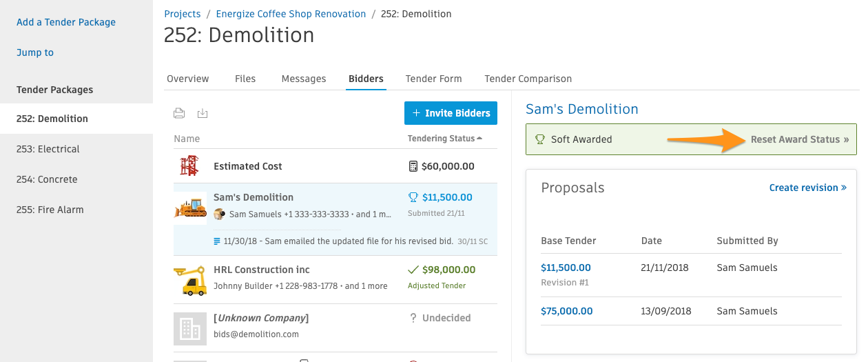Click the note icon on the 11/30/18 comment
Image resolution: width=868 pixels, height=362 pixels.
pyautogui.click(x=218, y=241)
